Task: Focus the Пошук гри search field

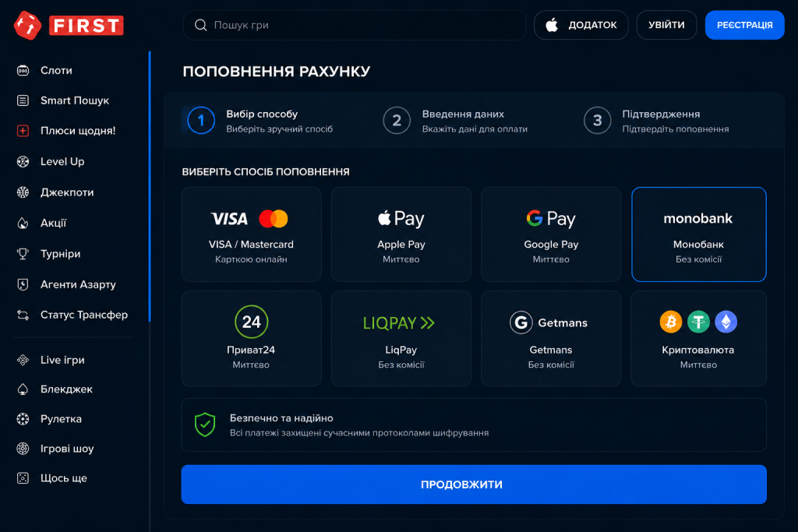Action: coord(355,25)
